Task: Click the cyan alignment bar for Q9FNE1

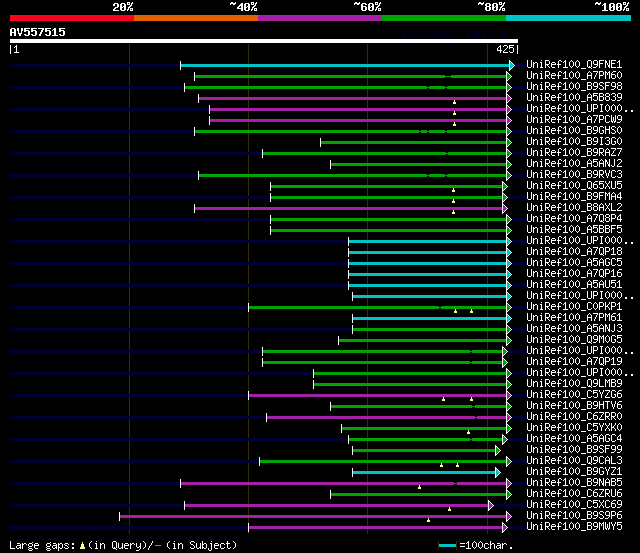Action: pyautogui.click(x=345, y=65)
